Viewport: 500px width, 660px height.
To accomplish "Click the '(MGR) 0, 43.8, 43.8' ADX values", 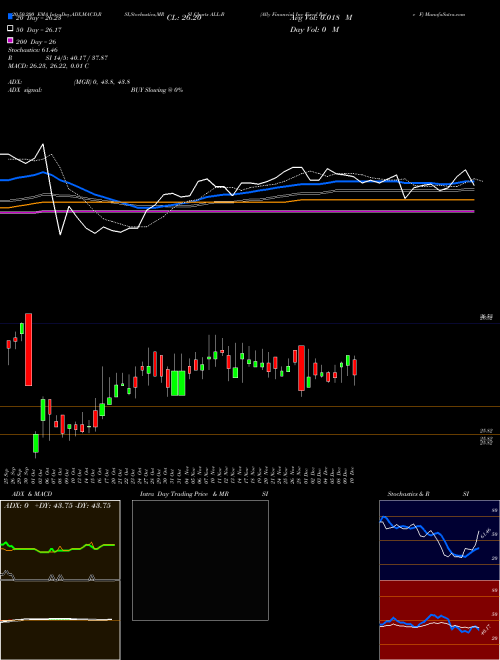I will click(x=101, y=82).
